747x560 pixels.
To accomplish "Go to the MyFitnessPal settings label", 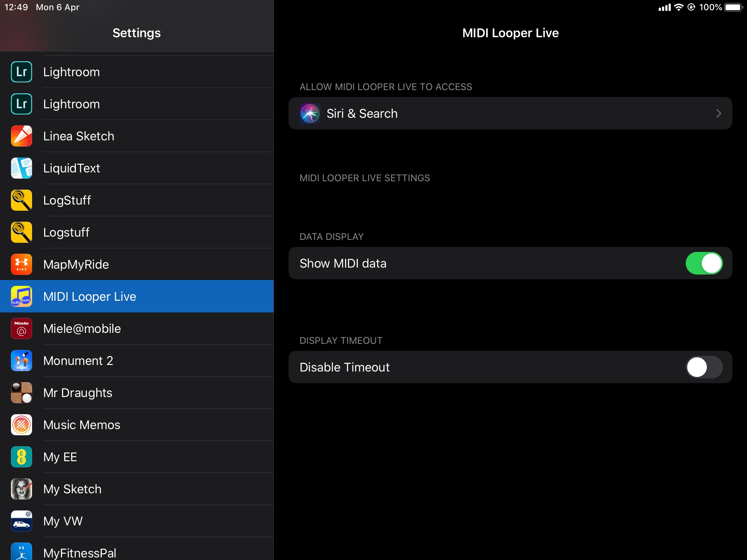I will (80, 553).
